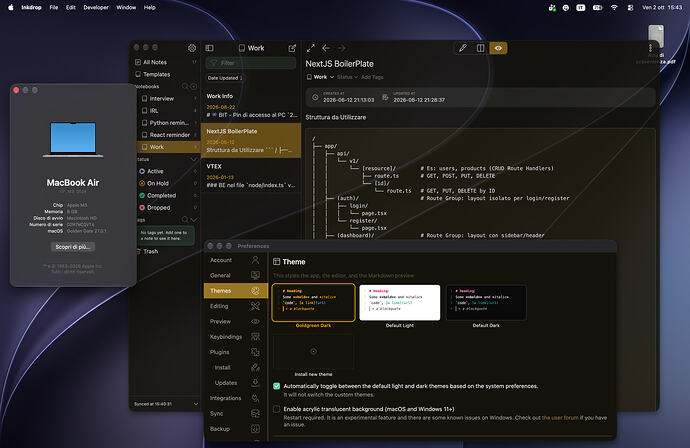690x448 pixels.
Task: Open the VTEX note in the list
Action: click(x=251, y=176)
